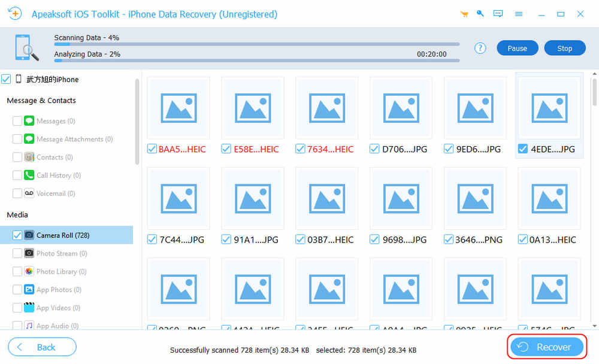This screenshot has height=364, width=599.
Task: Stop the scanning process
Action: coord(565,48)
